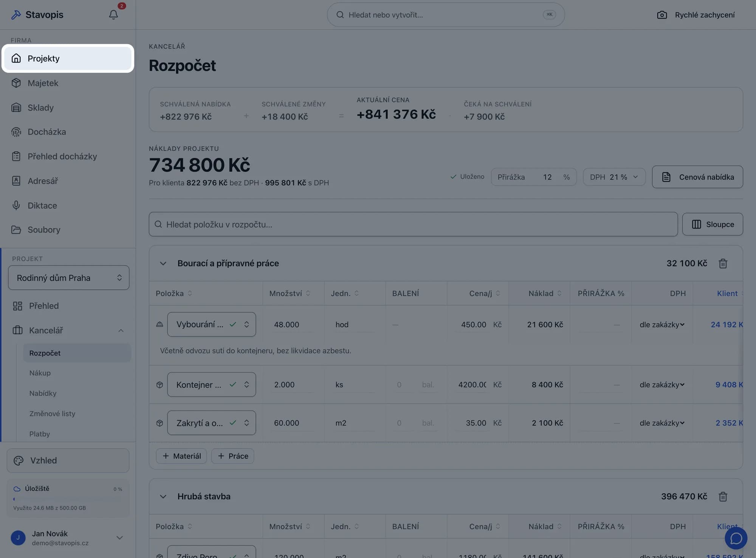Open the Rodinný dům Praha project selector
This screenshot has height=558, width=756.
coord(69,278)
